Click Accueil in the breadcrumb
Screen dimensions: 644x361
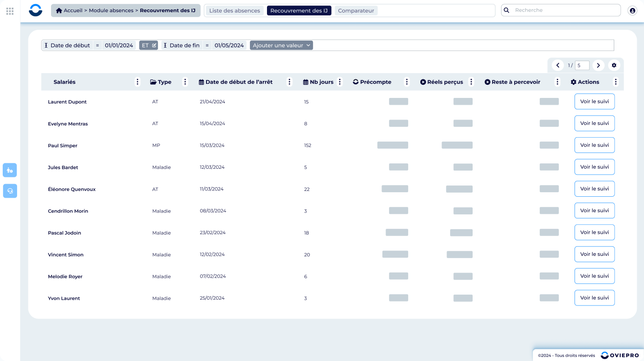[x=73, y=10]
